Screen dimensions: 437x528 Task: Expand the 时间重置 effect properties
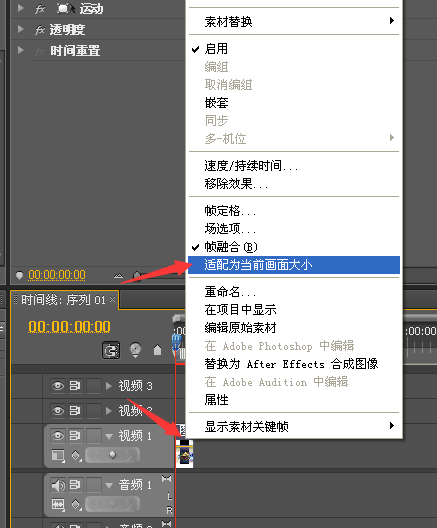21,50
